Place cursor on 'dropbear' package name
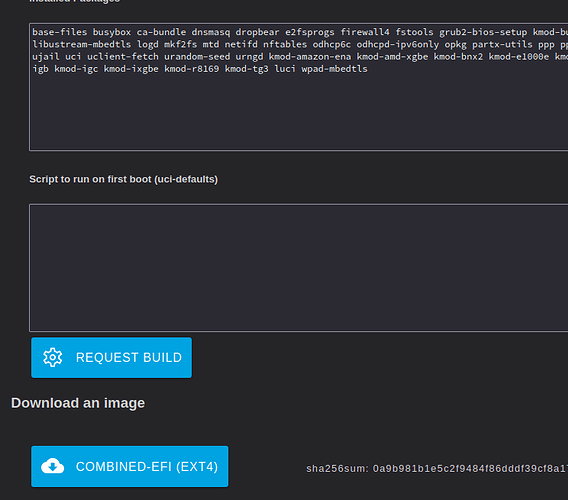The image size is (568, 500). 257,32
